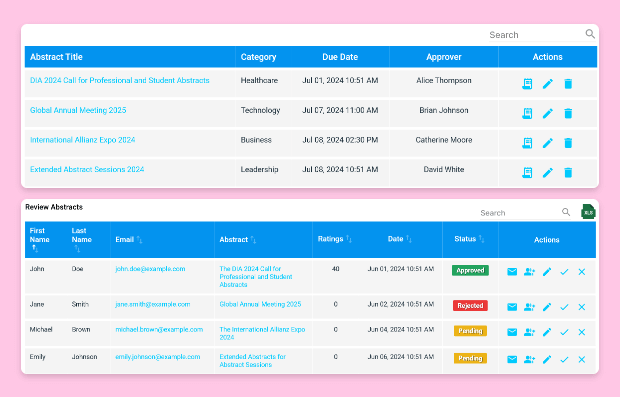This screenshot has width=620, height=397.
Task: Approve Emily Johnson's abstract with the checkmark
Action: pyautogui.click(x=564, y=359)
